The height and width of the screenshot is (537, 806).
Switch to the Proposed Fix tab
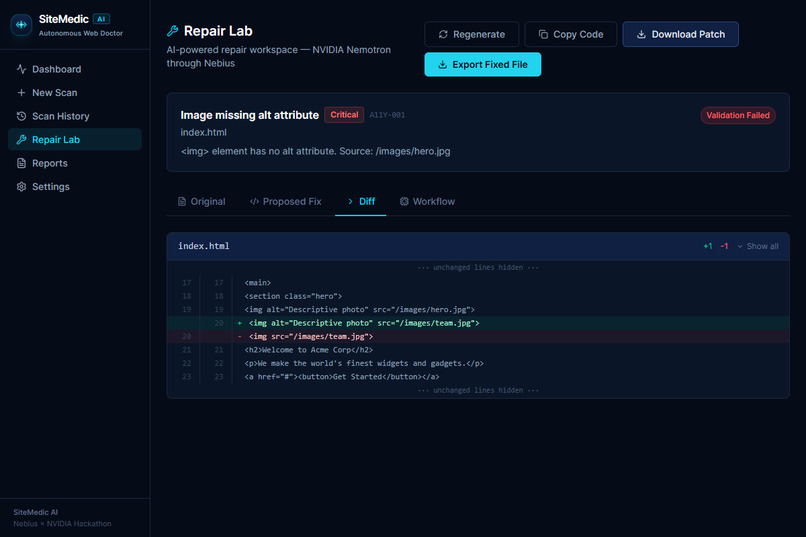[x=285, y=201]
